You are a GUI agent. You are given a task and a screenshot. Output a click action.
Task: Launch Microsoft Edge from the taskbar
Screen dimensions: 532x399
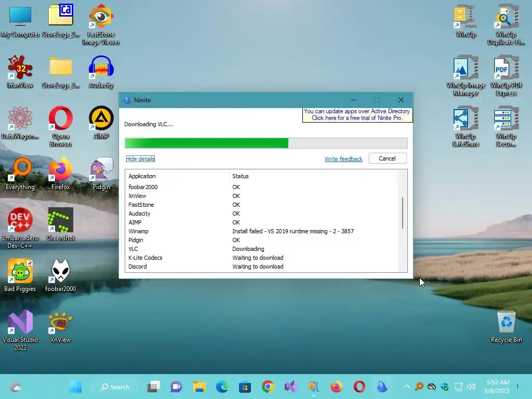tap(222, 387)
